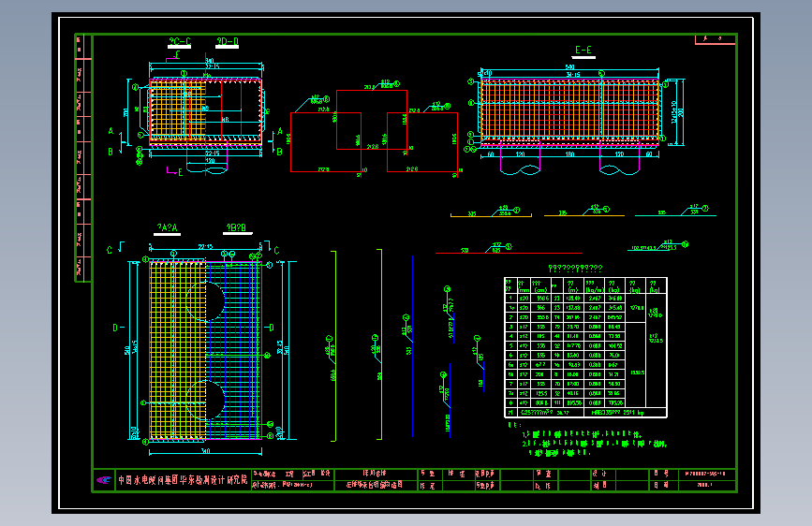Click row number 5 in the rebar table
Screen dimensions: 812x526
510,346
